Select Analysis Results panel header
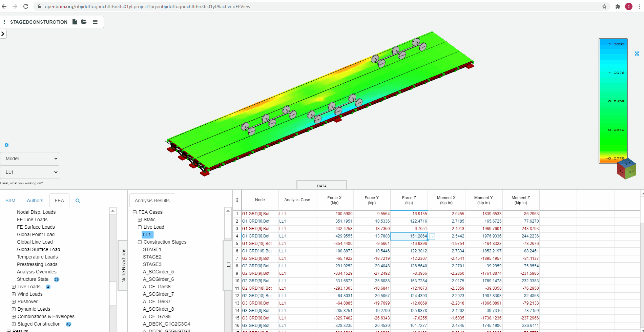The height and width of the screenshot is (332, 644). click(152, 200)
